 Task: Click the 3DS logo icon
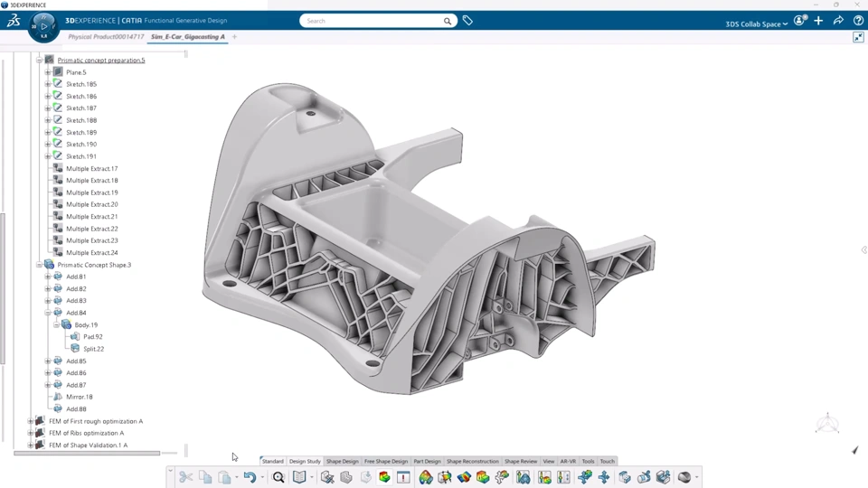[x=14, y=21]
